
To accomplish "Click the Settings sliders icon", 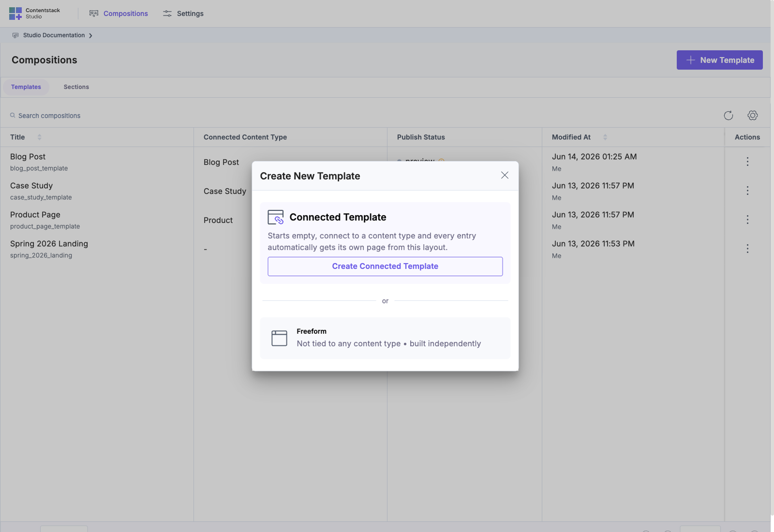I will point(167,13).
